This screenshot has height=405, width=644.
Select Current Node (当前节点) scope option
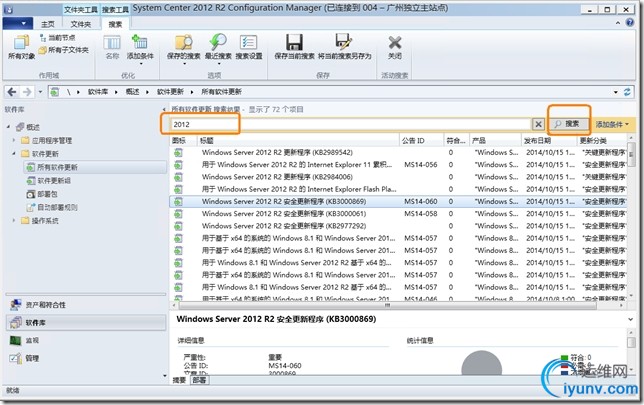[x=58, y=38]
